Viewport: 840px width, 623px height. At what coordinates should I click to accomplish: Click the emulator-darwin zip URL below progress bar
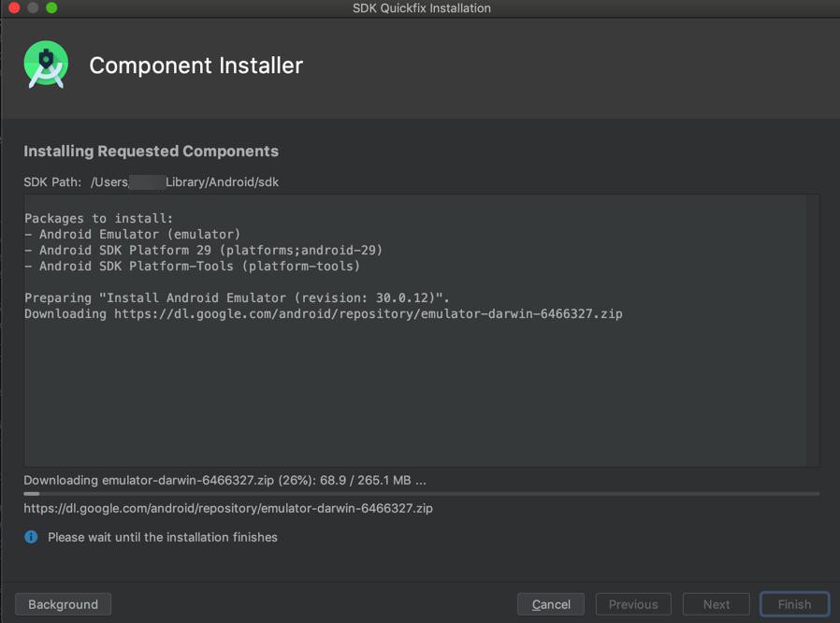coord(228,508)
